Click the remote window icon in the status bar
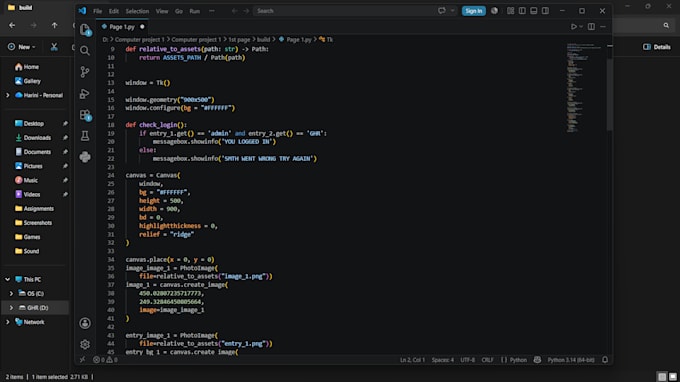The width and height of the screenshot is (680, 382). (x=82, y=360)
